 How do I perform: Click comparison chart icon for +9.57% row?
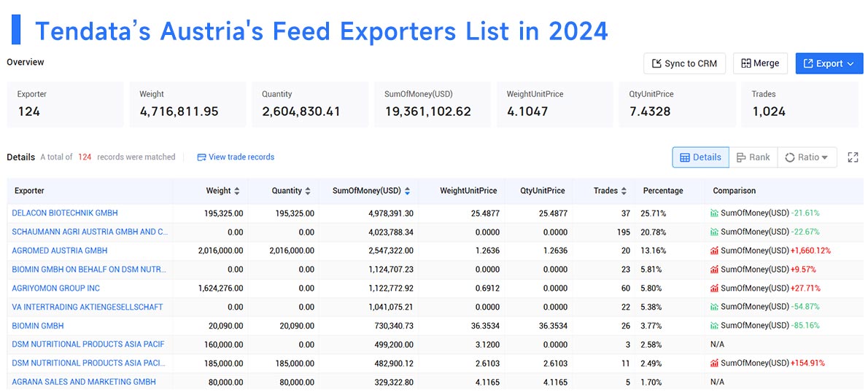[x=714, y=270]
